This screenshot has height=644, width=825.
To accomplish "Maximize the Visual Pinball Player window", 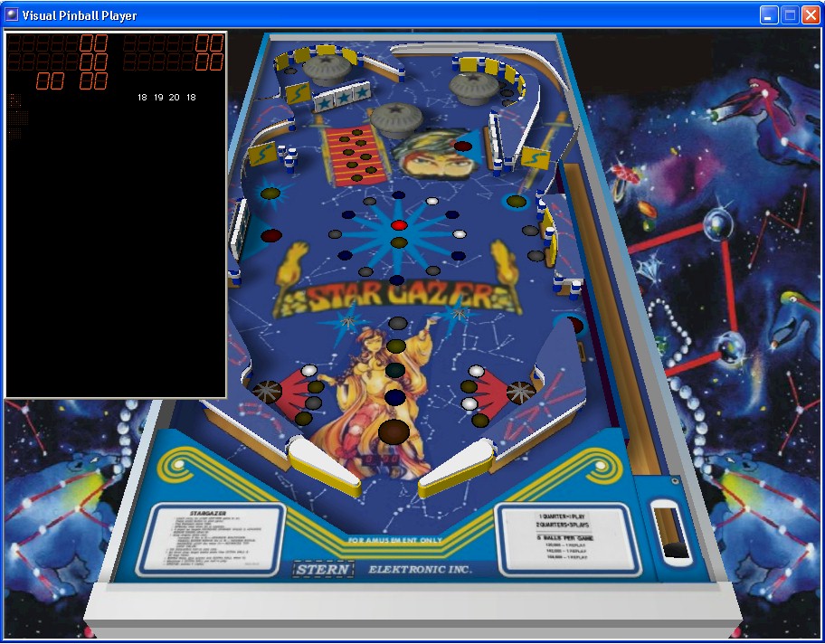I will (x=790, y=15).
